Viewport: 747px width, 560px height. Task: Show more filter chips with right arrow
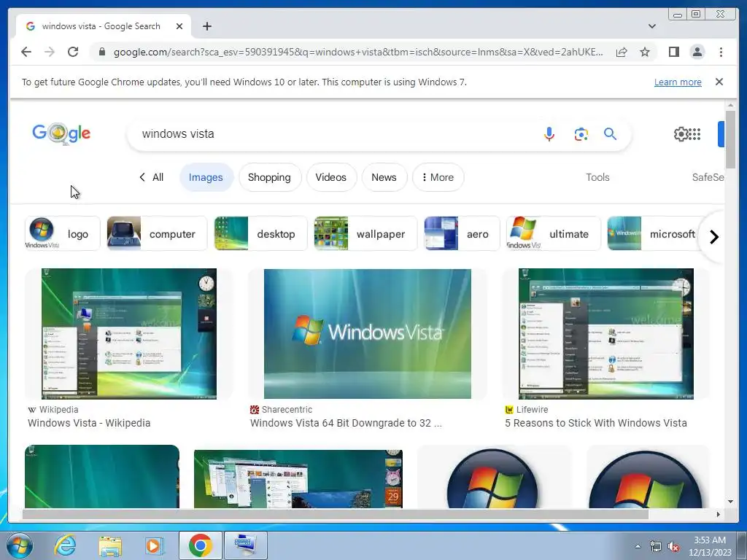713,236
